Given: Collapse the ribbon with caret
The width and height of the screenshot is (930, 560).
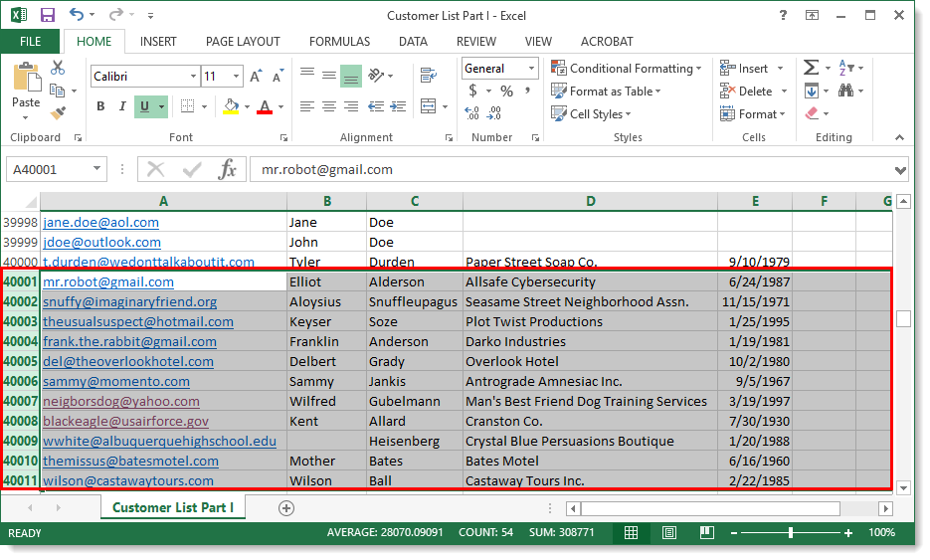Looking at the screenshot, I should tap(900, 137).
